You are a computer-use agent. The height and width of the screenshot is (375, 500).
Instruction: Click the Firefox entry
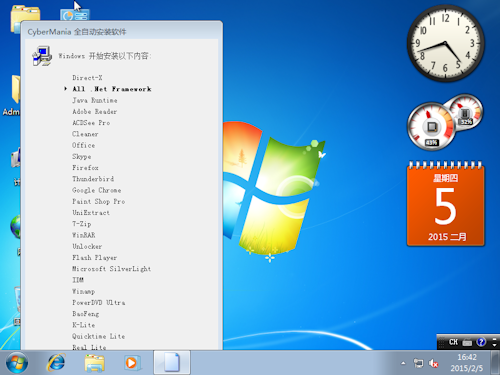85,168
